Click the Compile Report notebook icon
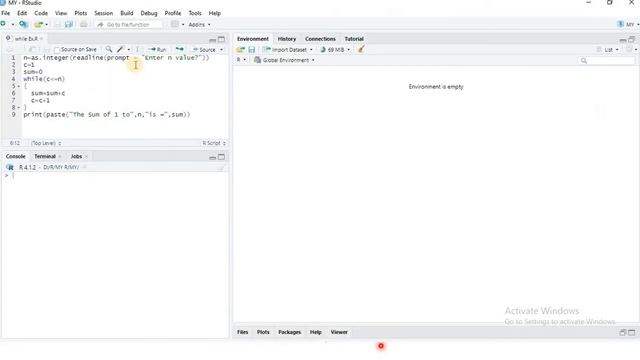This screenshot has height=360, width=640. (138, 49)
